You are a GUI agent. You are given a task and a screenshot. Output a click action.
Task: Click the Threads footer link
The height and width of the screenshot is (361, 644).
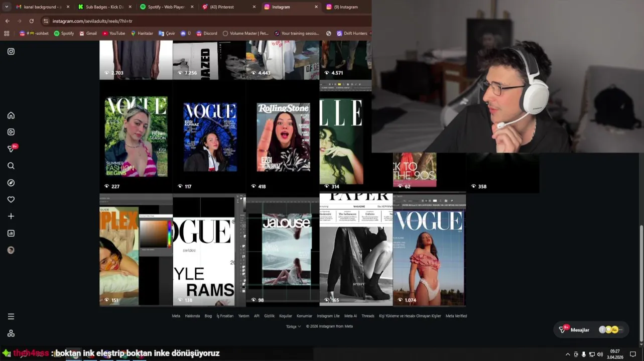(x=368, y=316)
